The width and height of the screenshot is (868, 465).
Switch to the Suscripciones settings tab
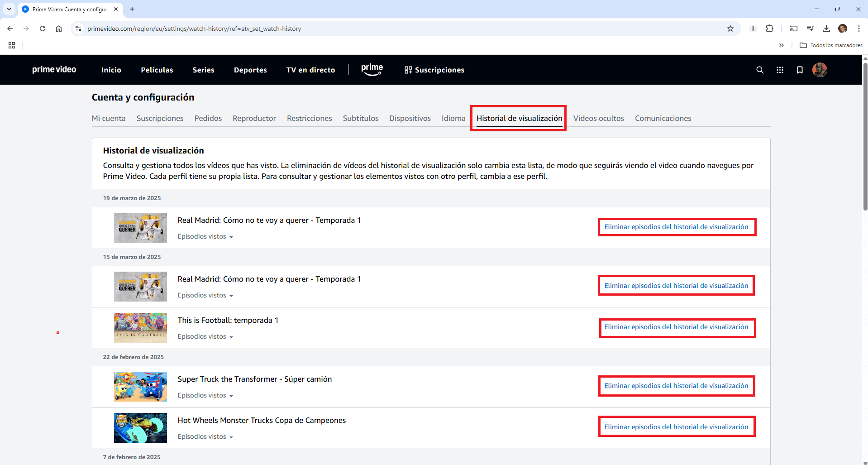(160, 118)
